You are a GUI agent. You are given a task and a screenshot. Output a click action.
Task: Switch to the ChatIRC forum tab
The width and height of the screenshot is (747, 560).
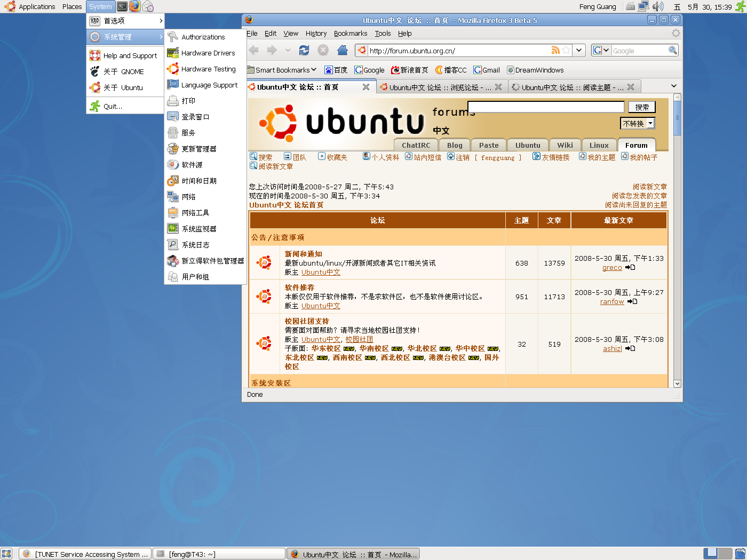416,145
